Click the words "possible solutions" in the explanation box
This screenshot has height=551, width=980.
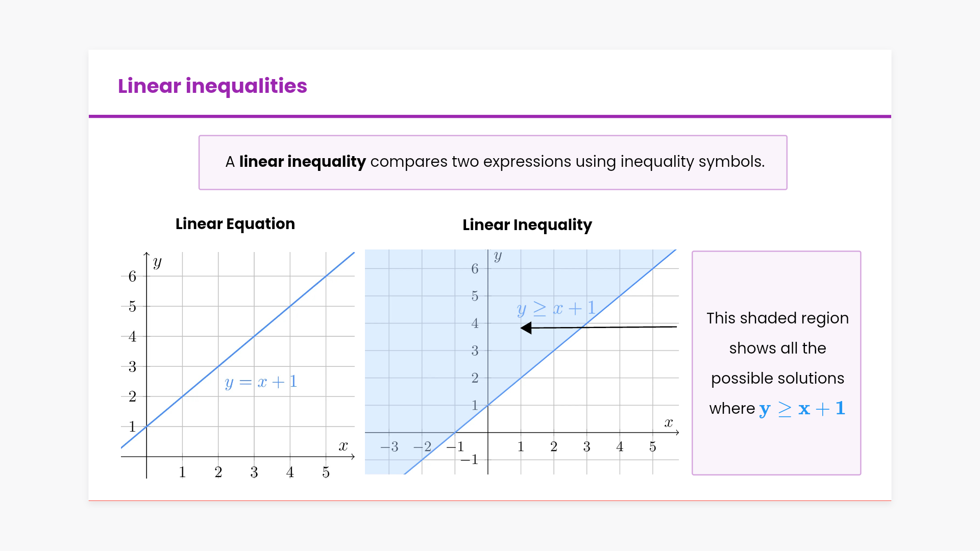click(x=777, y=379)
